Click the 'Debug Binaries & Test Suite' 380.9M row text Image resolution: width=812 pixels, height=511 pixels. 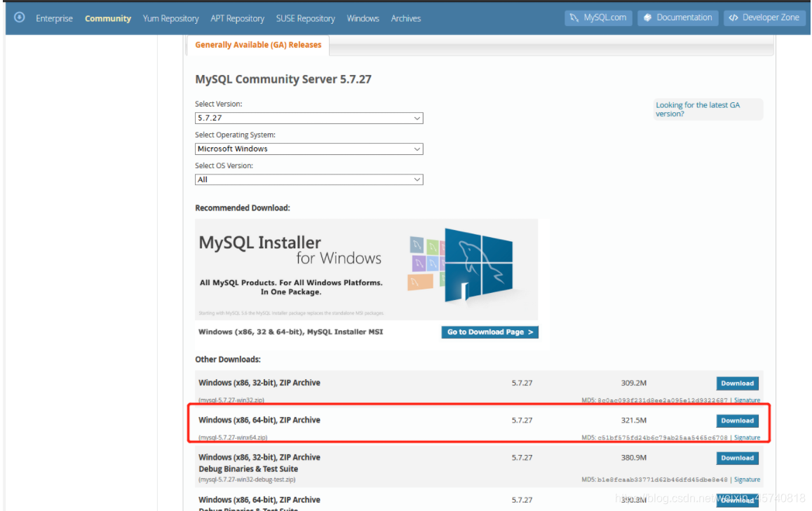point(248,468)
